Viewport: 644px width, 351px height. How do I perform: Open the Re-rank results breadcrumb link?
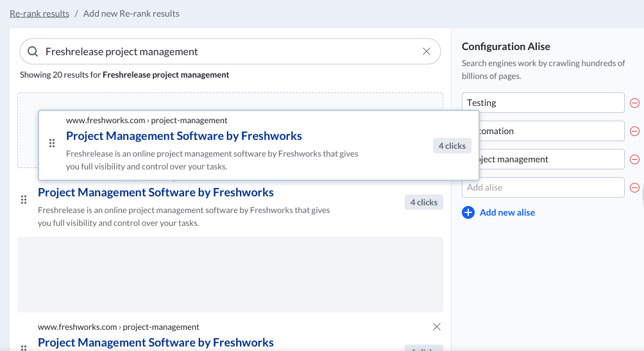click(39, 13)
